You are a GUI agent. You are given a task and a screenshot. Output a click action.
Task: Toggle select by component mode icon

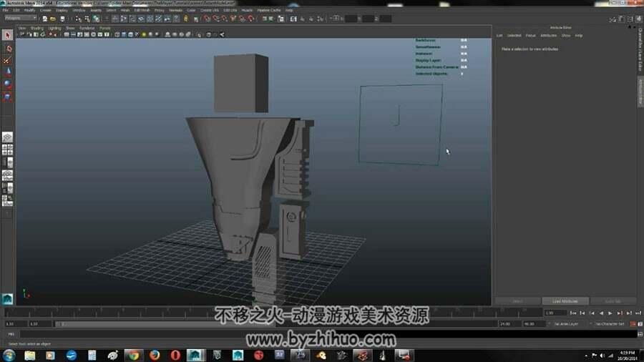(96, 19)
